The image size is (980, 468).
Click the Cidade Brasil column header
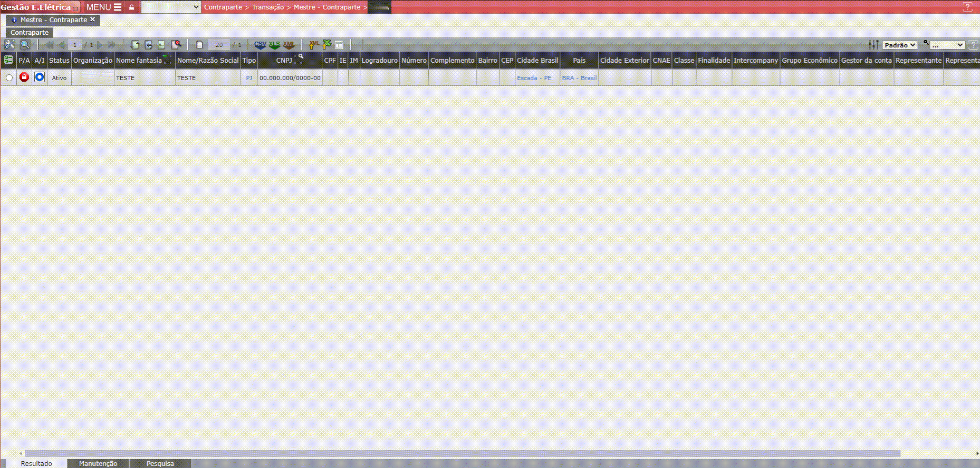click(537, 61)
